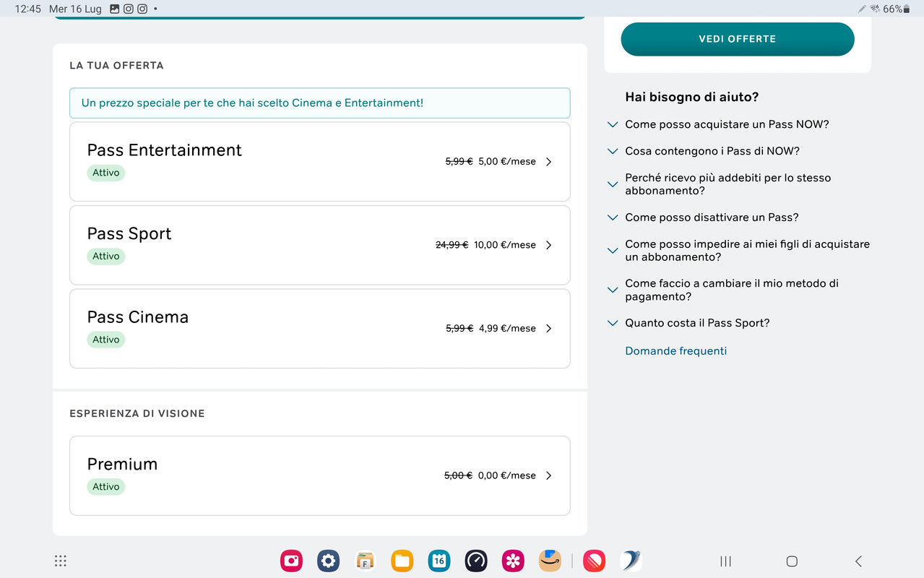Select the Pass Cinema title
Viewport: 924px width, 578px height.
point(137,317)
